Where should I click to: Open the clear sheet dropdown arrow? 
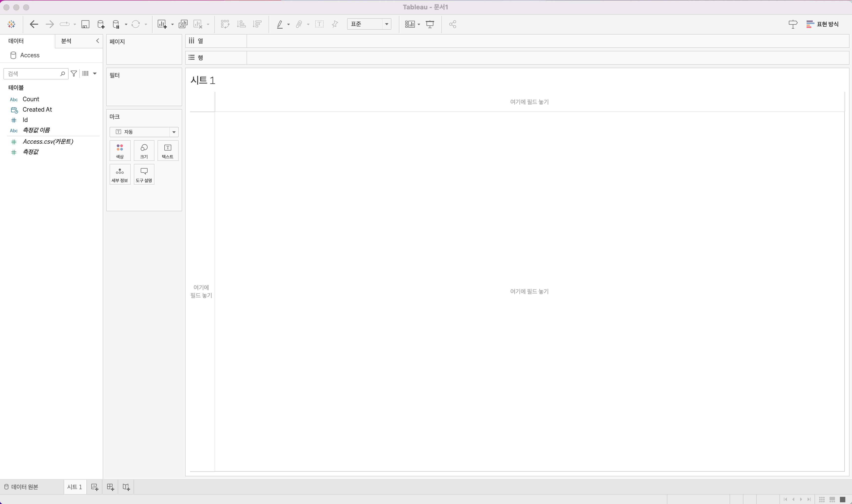pyautogui.click(x=208, y=24)
